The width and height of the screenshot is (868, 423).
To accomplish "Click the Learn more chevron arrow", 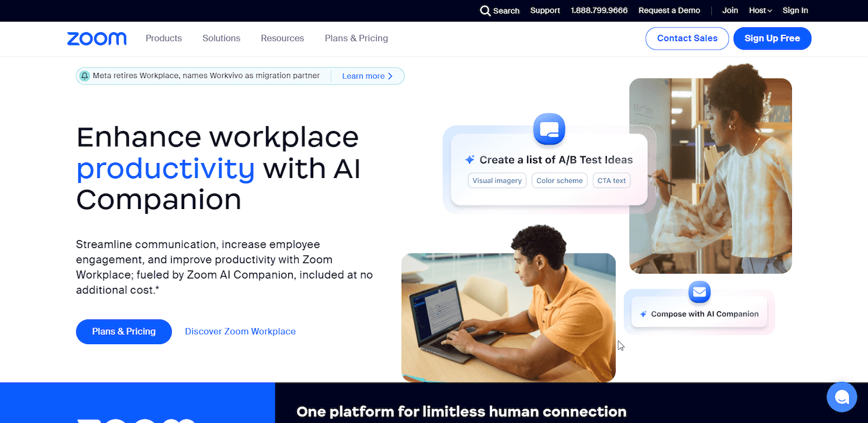I will [390, 76].
